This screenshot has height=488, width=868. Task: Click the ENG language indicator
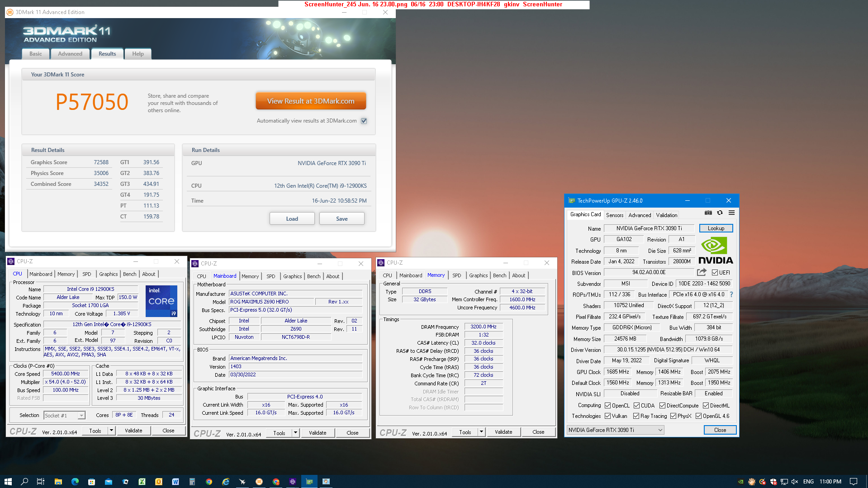coord(808,482)
